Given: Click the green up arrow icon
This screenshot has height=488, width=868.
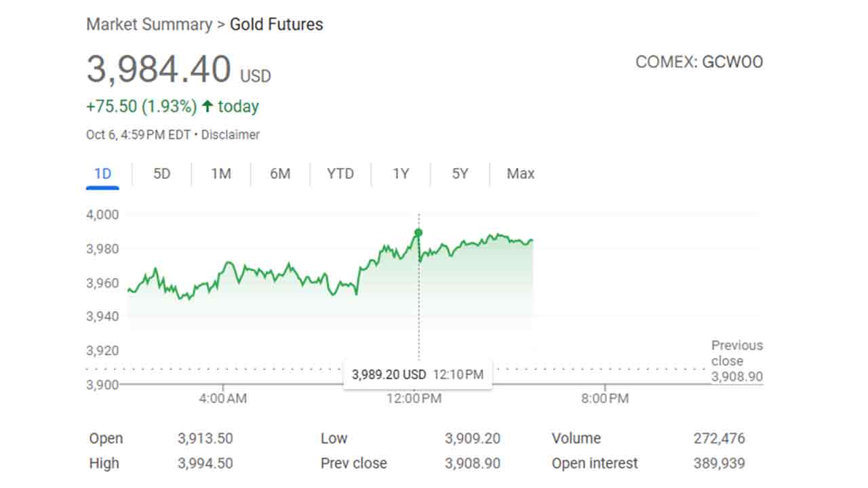Looking at the screenshot, I should point(208,106).
